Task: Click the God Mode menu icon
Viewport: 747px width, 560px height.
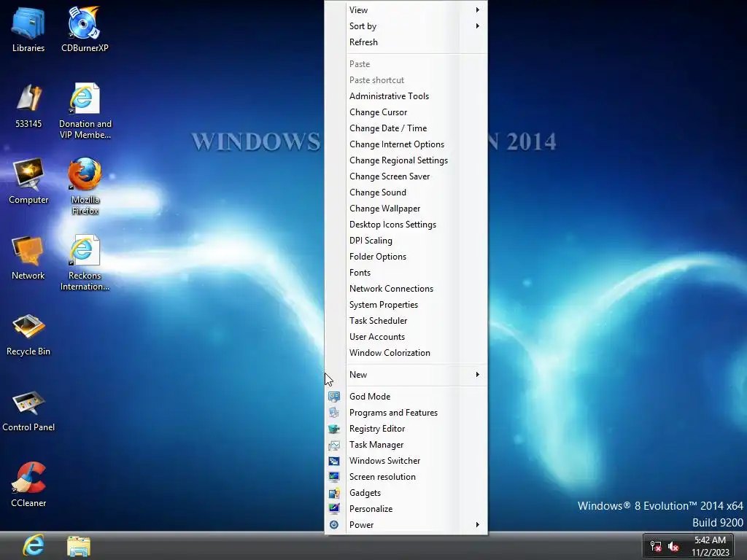Action: (x=334, y=397)
